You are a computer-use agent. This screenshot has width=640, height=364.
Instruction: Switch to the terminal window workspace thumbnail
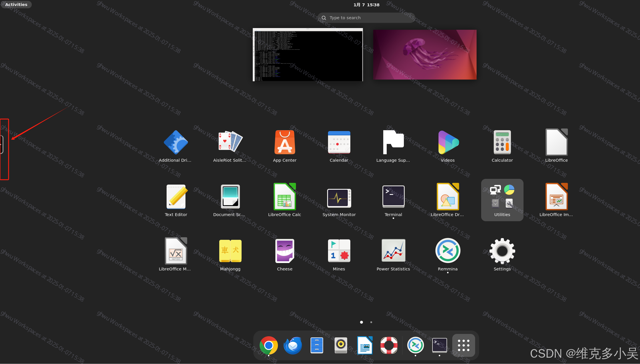pos(308,55)
